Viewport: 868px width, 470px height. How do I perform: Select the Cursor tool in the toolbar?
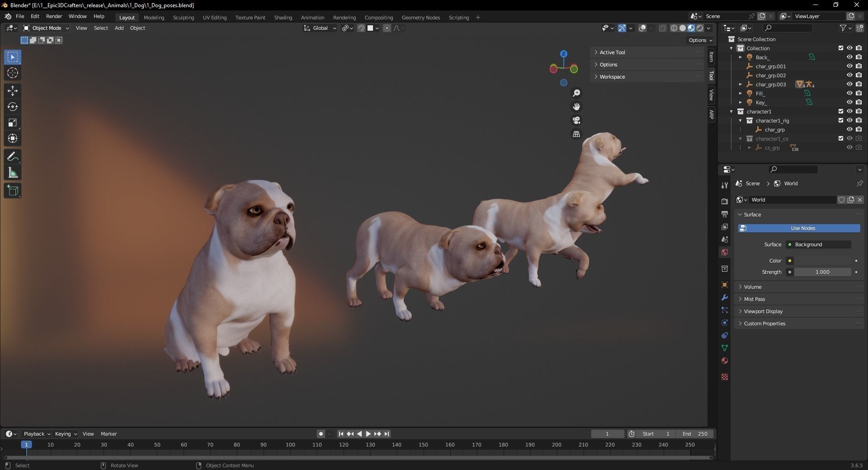tap(13, 73)
